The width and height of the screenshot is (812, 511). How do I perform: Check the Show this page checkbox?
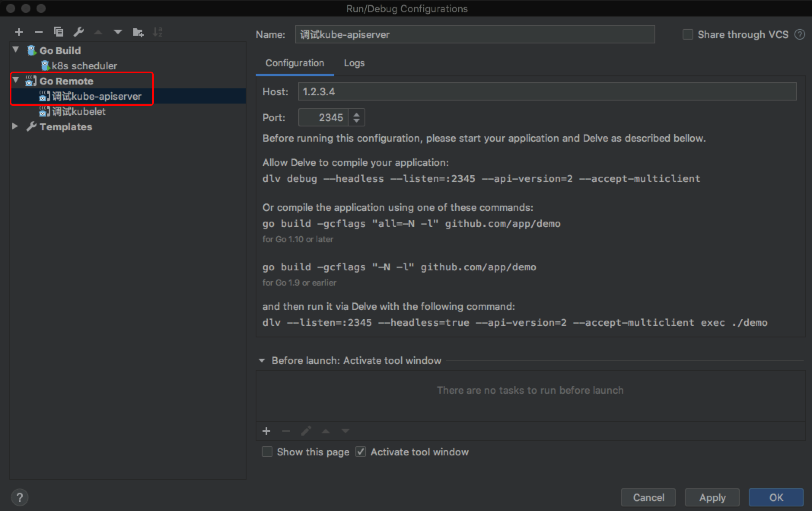pyautogui.click(x=267, y=452)
